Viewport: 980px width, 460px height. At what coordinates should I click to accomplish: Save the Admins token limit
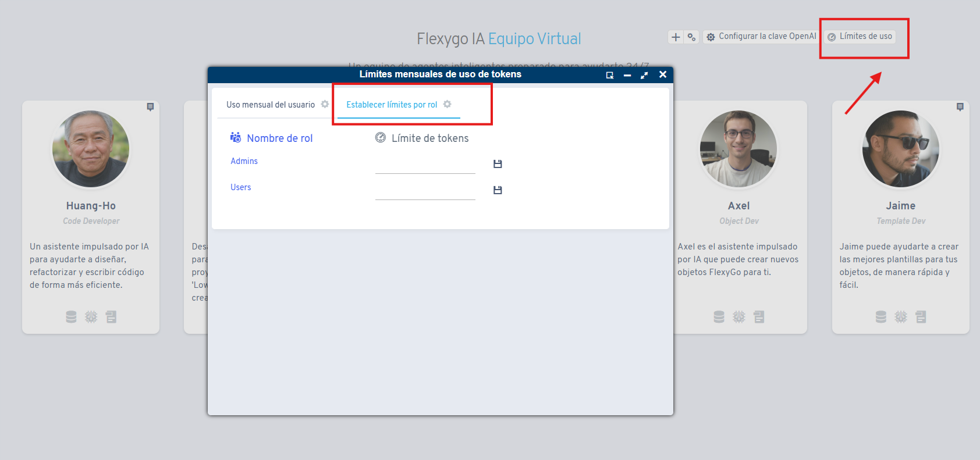click(498, 164)
